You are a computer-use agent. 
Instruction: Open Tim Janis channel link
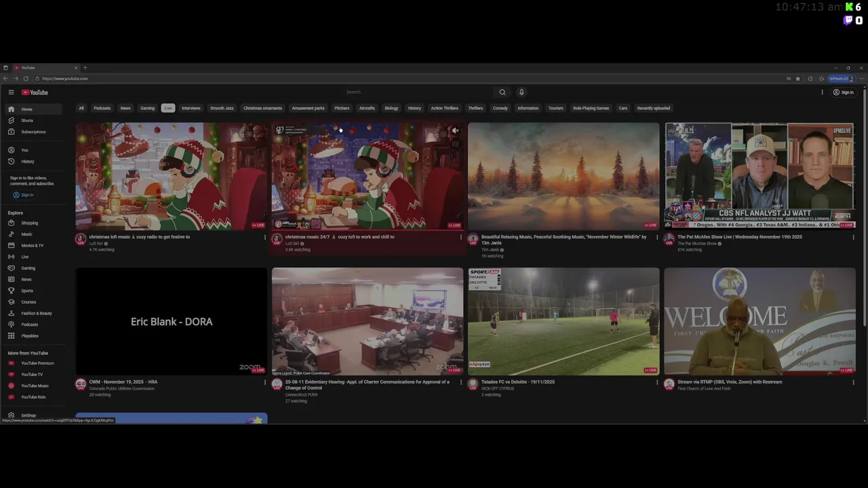click(491, 249)
